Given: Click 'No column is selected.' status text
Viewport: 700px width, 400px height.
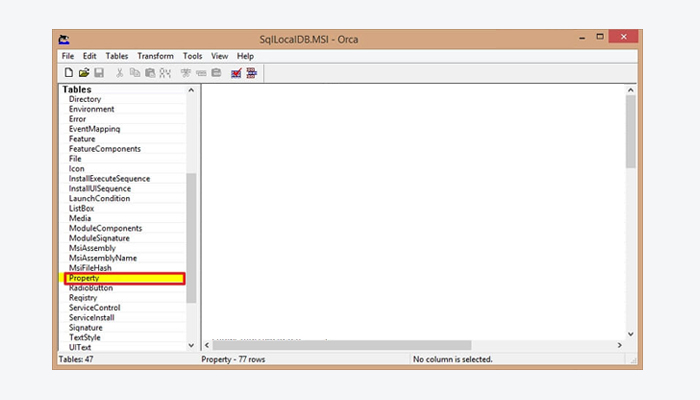Looking at the screenshot, I should (453, 359).
